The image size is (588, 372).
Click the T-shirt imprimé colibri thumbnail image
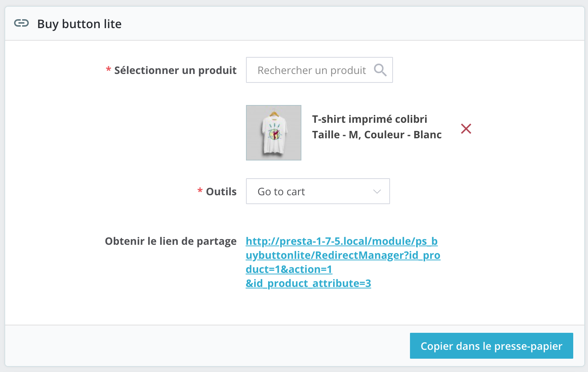click(274, 133)
